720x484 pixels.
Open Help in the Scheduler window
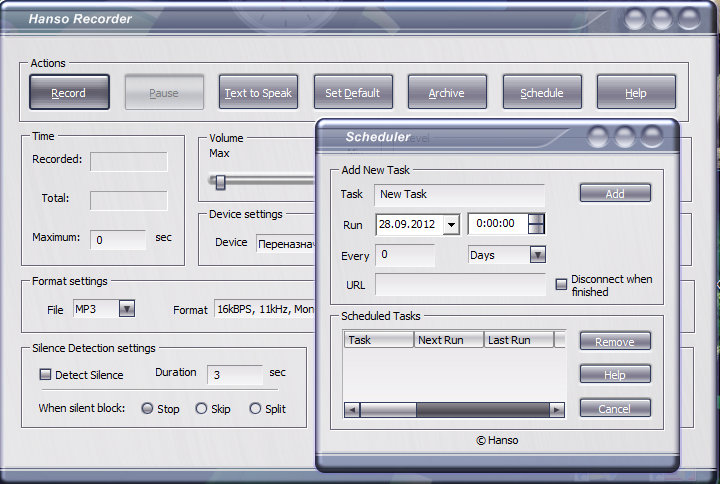coord(615,374)
